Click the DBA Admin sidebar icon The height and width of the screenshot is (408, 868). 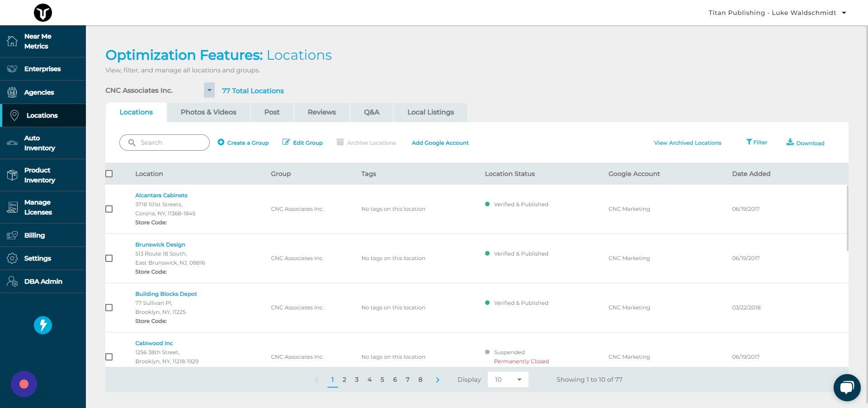click(12, 281)
